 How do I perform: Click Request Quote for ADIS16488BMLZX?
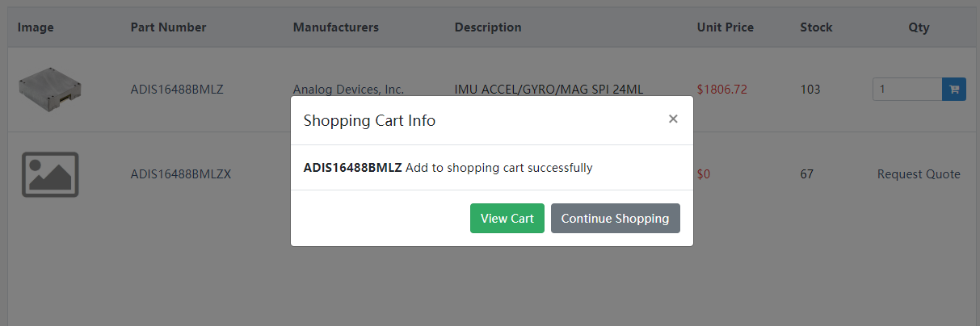coord(919,174)
